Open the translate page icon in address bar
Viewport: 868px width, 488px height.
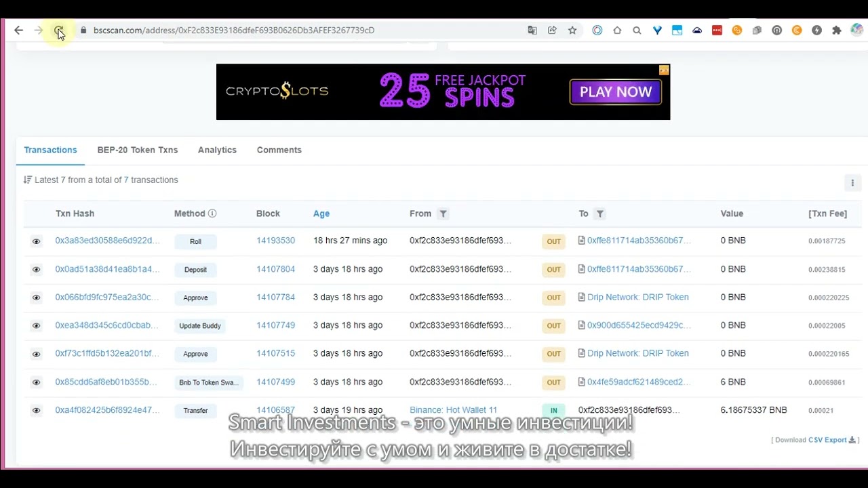coord(532,30)
